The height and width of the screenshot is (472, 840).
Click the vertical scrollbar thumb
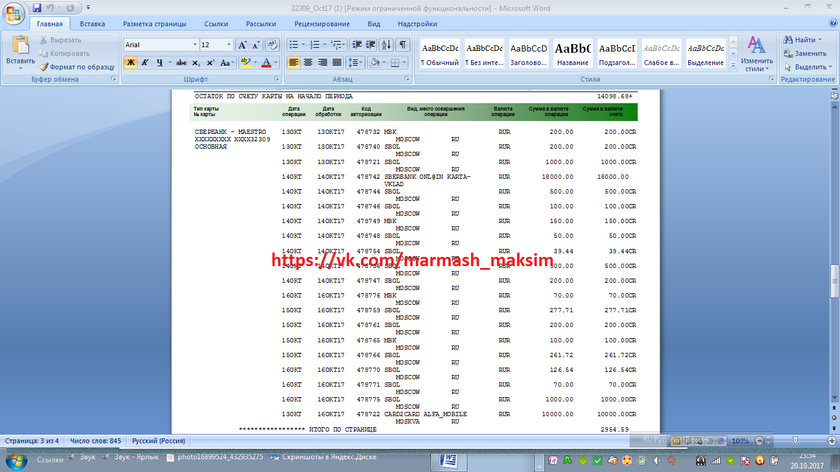coord(834,281)
